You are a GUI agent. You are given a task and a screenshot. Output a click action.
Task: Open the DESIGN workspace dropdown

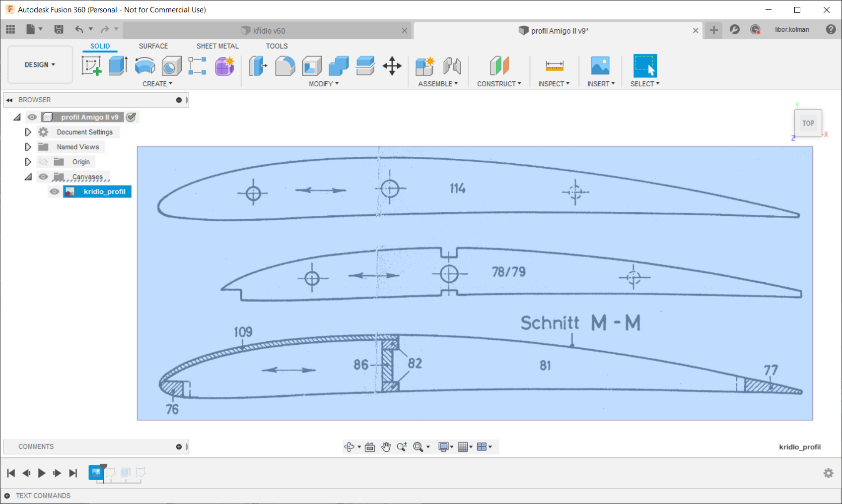[40, 65]
